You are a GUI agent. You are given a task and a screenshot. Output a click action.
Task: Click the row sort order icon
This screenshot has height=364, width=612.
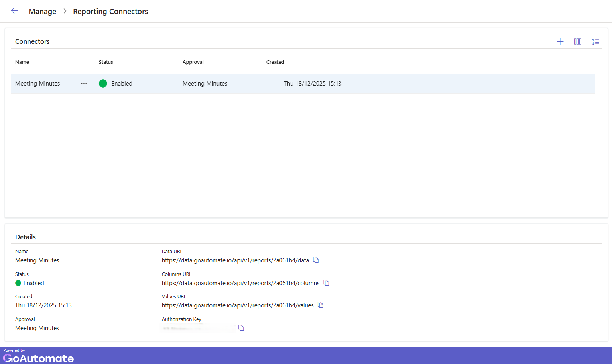(x=595, y=42)
